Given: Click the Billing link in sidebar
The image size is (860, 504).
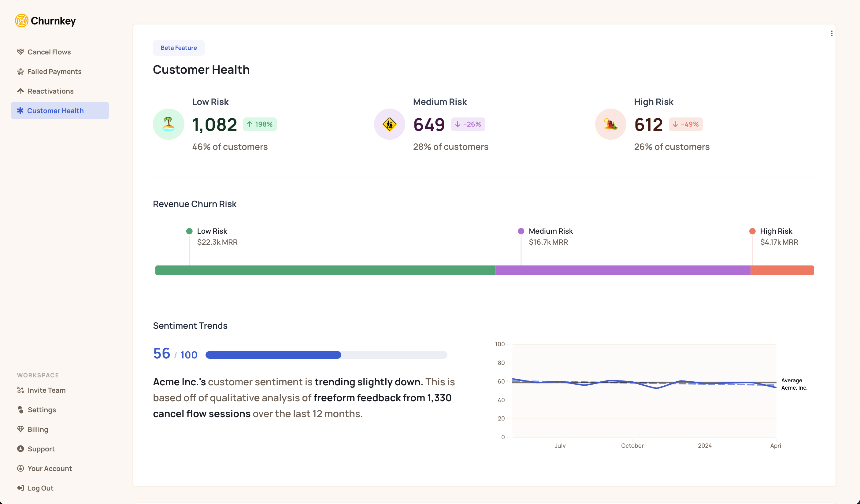Looking at the screenshot, I should (37, 429).
